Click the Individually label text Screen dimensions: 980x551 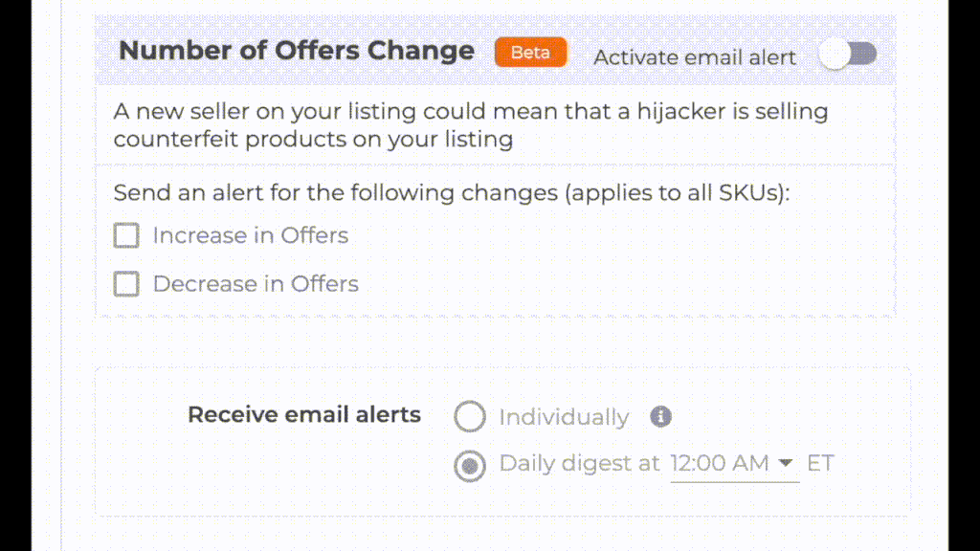pyautogui.click(x=564, y=417)
